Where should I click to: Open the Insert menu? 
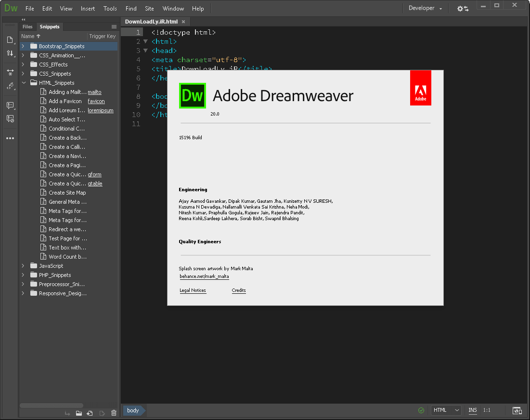coord(88,8)
